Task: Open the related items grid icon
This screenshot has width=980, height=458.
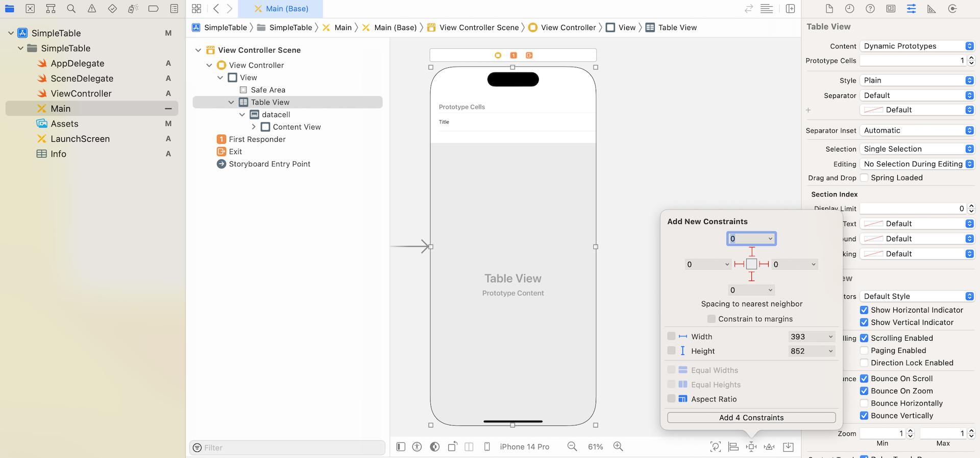Action: click(x=197, y=9)
